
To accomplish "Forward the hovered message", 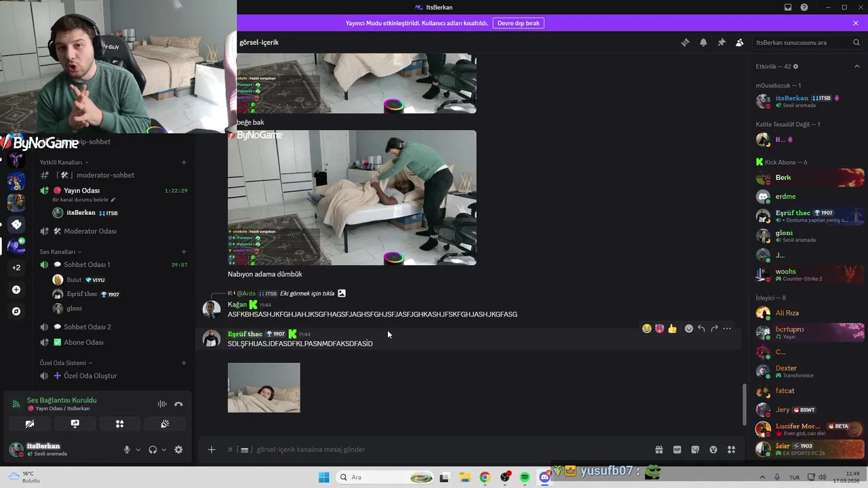I will tap(714, 329).
